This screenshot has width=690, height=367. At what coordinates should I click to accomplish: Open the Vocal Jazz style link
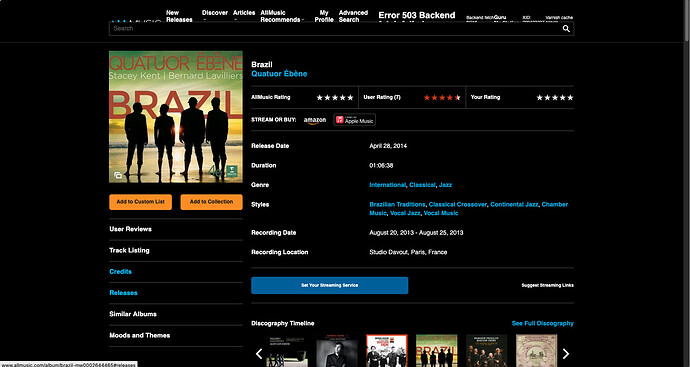[x=405, y=213]
